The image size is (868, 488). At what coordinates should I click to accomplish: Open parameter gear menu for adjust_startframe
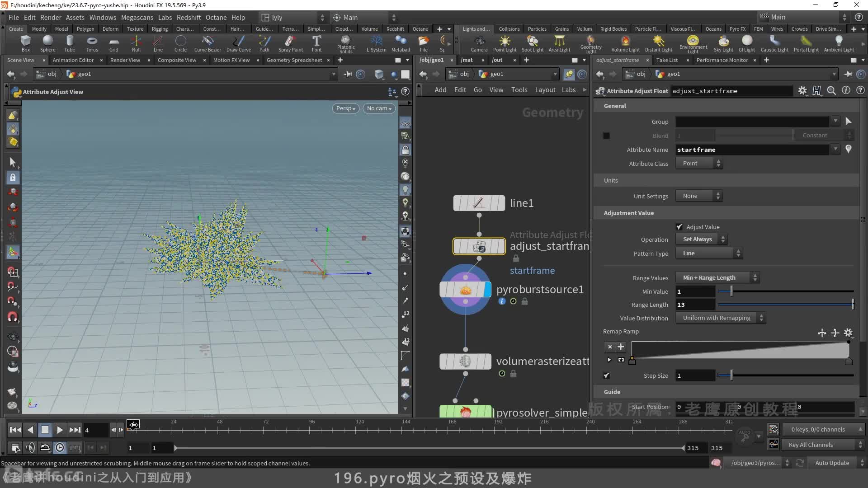802,91
